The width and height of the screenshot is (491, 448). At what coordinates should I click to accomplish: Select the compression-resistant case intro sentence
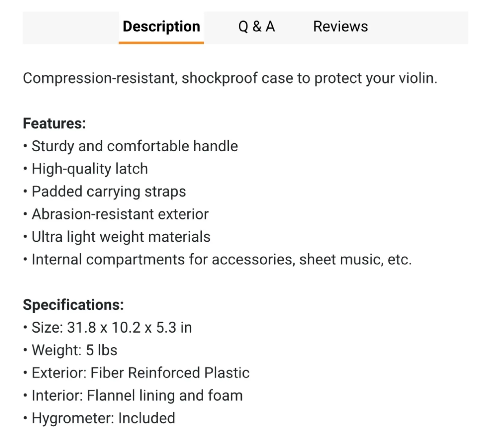coord(230,78)
